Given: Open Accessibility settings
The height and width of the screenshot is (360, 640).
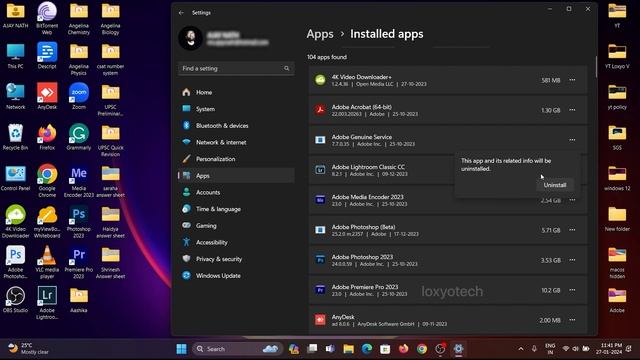Looking at the screenshot, I should coord(236,242).
